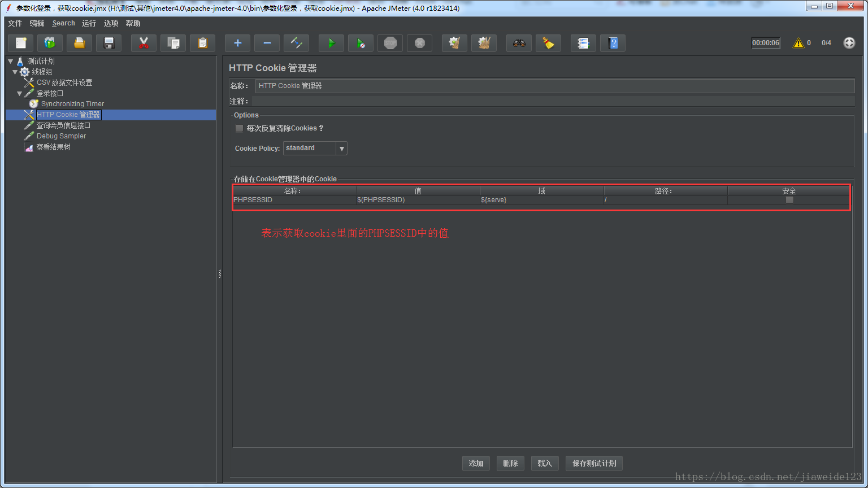Click the 值 column header
868x488 pixels.
click(418, 191)
